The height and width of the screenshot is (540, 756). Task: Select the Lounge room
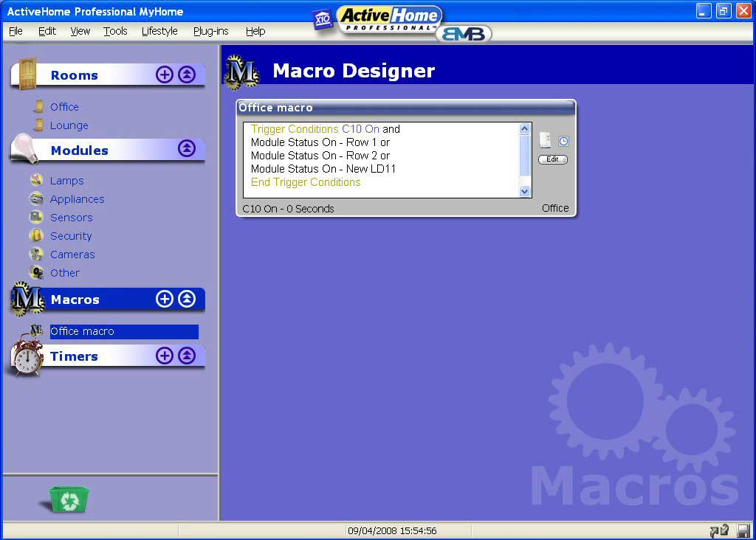pos(69,125)
